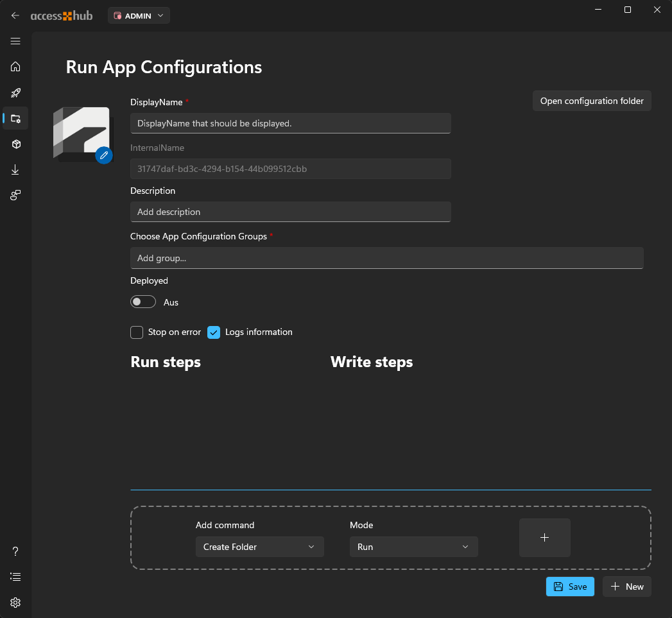This screenshot has height=618, width=672.
Task: Open the user groups sidebar icon
Action: 15,196
